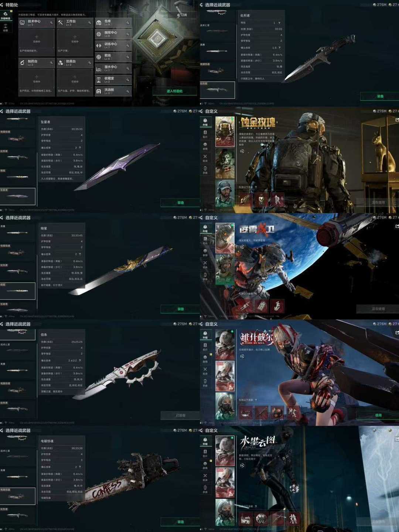The image size is (399, 532).
Task: Go back from the 信条 weapon screen
Action: 2,324
